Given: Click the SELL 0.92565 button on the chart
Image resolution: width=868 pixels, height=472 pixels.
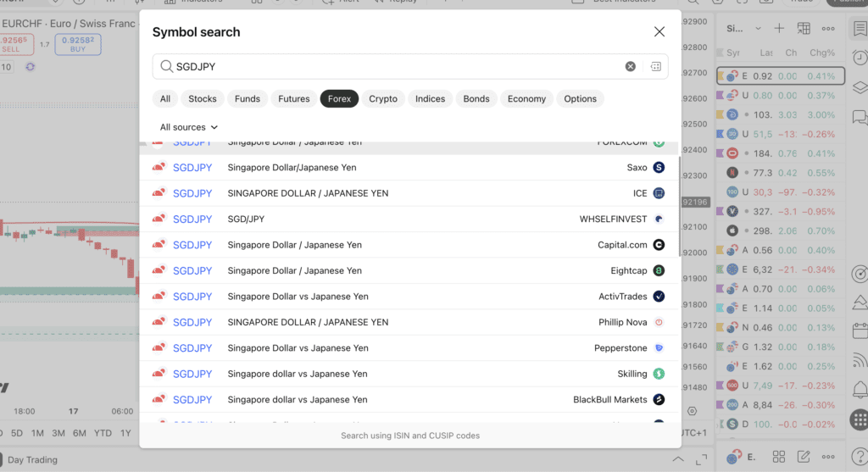Looking at the screenshot, I should tap(16, 44).
